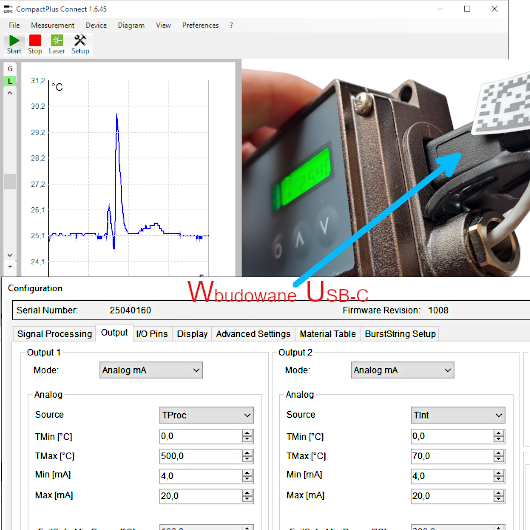Open the Output 2 Source TInt dropdown

point(458,415)
